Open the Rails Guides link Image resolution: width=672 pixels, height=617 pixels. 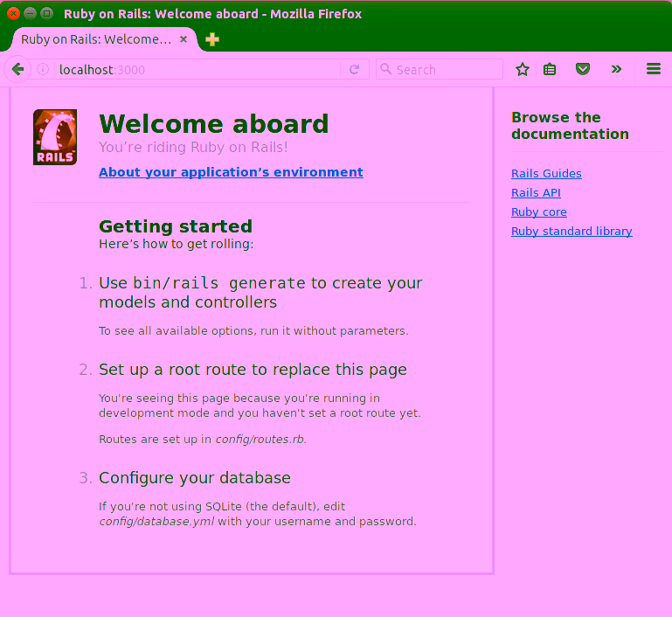pyautogui.click(x=546, y=174)
